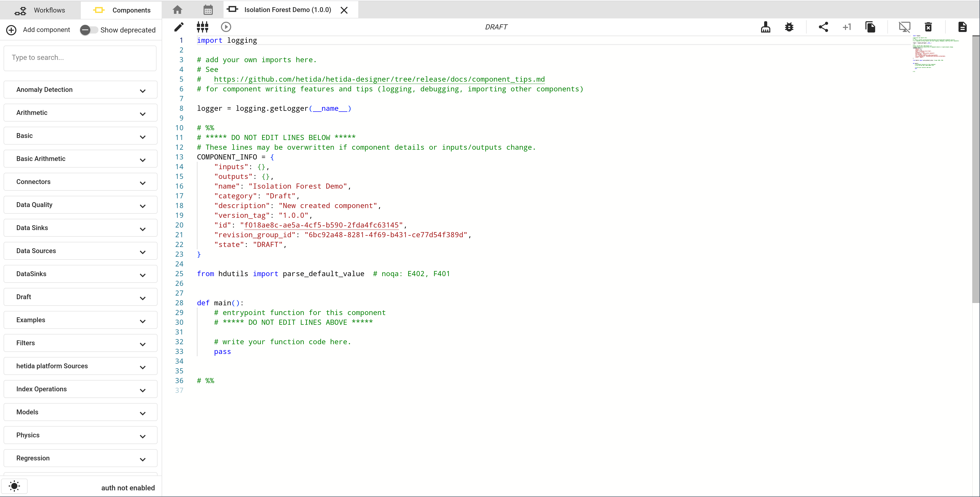Click the editor vertical scrollbar
The height and width of the screenshot is (497, 980).
pyautogui.click(x=975, y=169)
